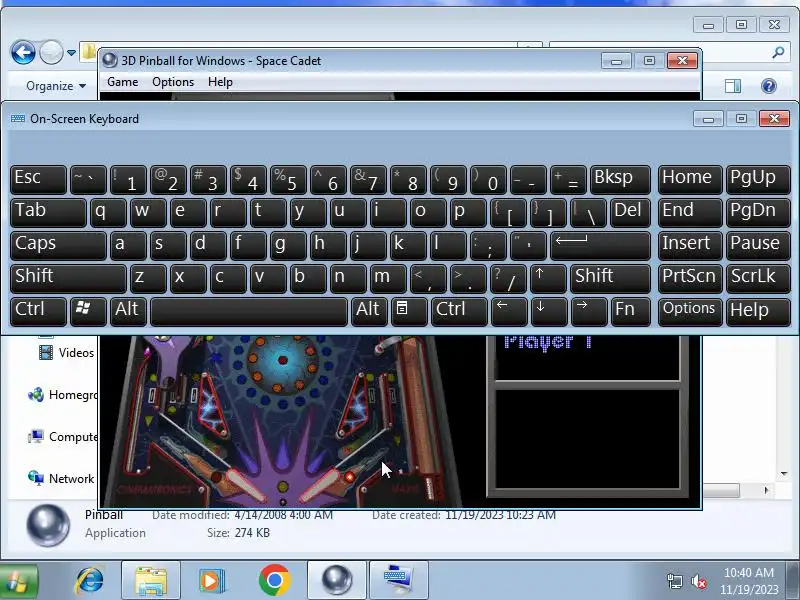Toggle the left Ctrl key
The width and height of the screenshot is (800, 600).
(x=38, y=311)
